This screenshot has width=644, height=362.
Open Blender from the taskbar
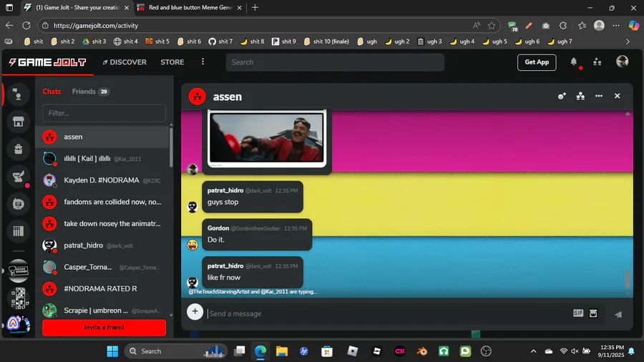[421, 351]
